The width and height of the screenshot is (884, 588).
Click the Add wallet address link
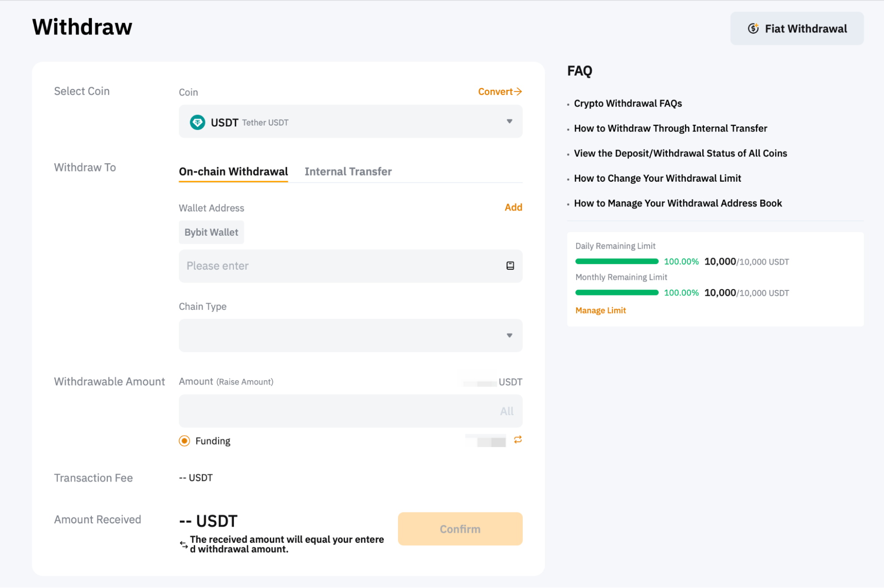click(x=513, y=207)
